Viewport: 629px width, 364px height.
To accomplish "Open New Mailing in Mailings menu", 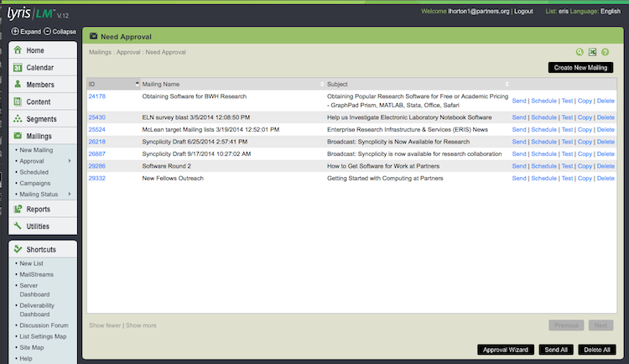I will pos(36,150).
